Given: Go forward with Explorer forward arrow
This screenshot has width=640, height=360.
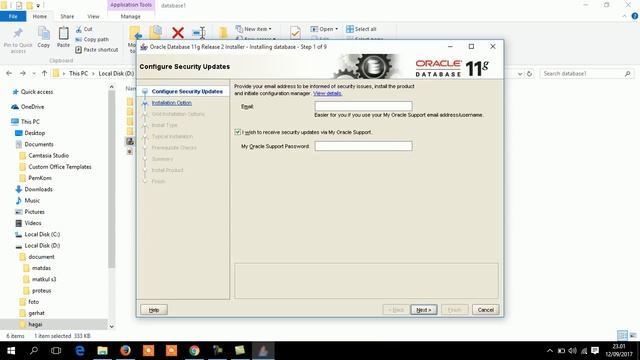Looking at the screenshot, I should [23, 73].
